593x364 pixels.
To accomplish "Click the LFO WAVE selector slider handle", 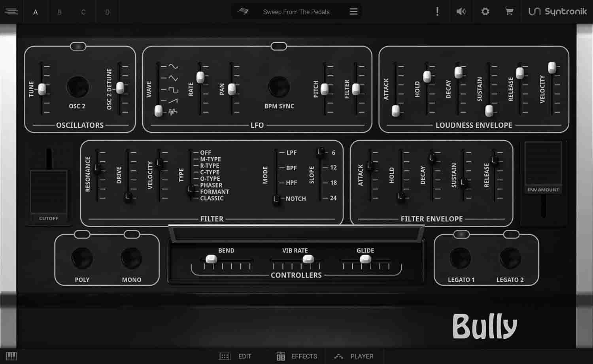I will [159, 111].
